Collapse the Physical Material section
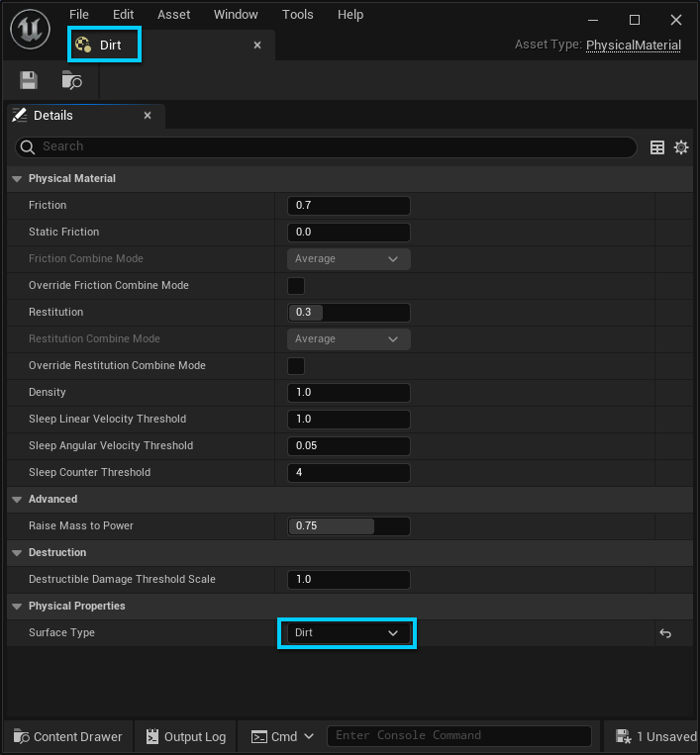The image size is (700, 755). 16,179
